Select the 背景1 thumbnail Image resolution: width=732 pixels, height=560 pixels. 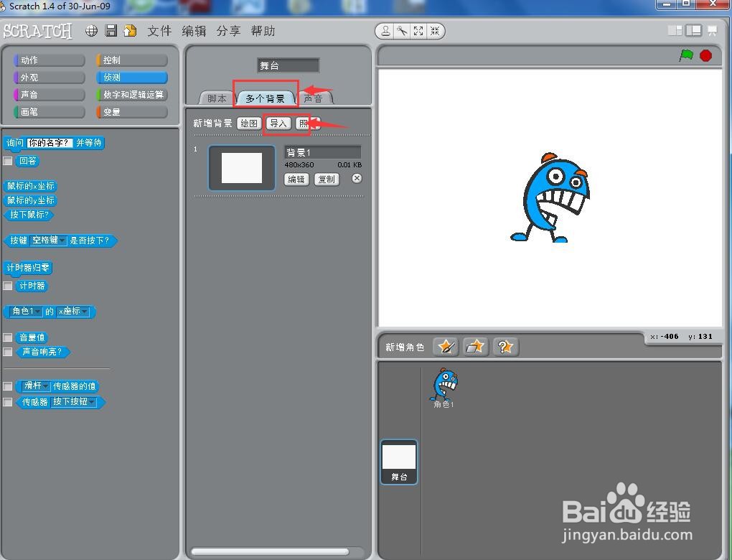point(241,168)
